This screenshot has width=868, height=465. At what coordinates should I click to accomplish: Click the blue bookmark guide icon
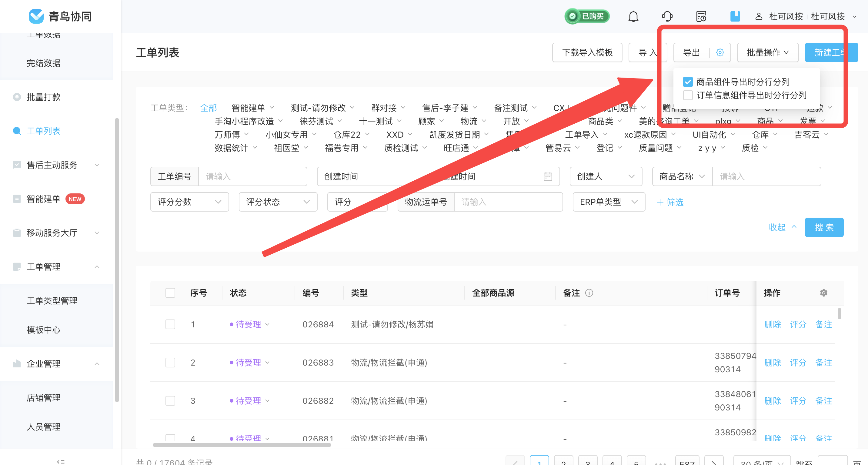point(735,16)
